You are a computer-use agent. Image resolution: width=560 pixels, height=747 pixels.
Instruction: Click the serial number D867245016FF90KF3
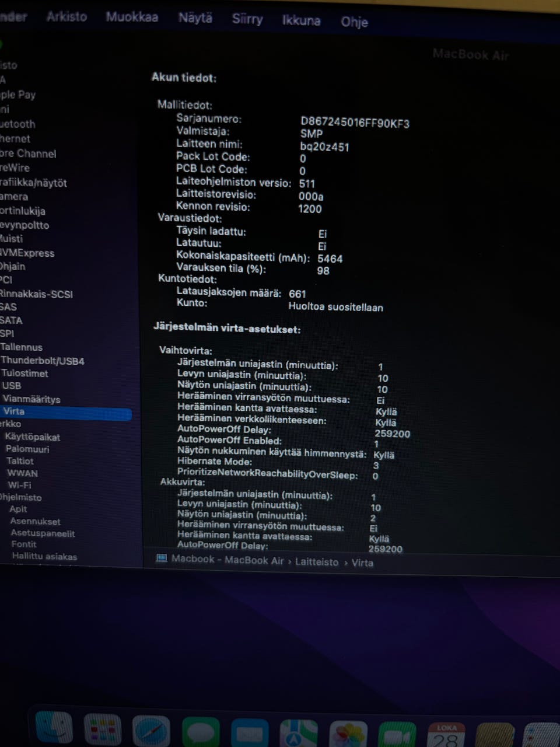[x=355, y=123]
